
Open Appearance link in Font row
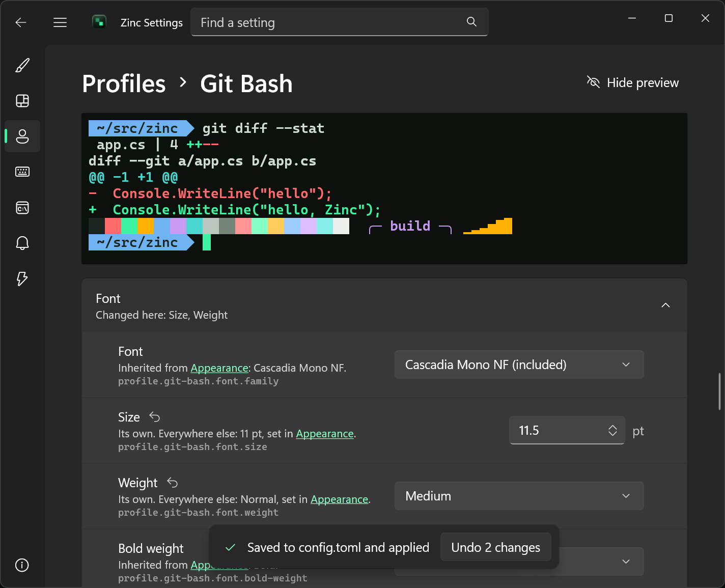click(219, 368)
